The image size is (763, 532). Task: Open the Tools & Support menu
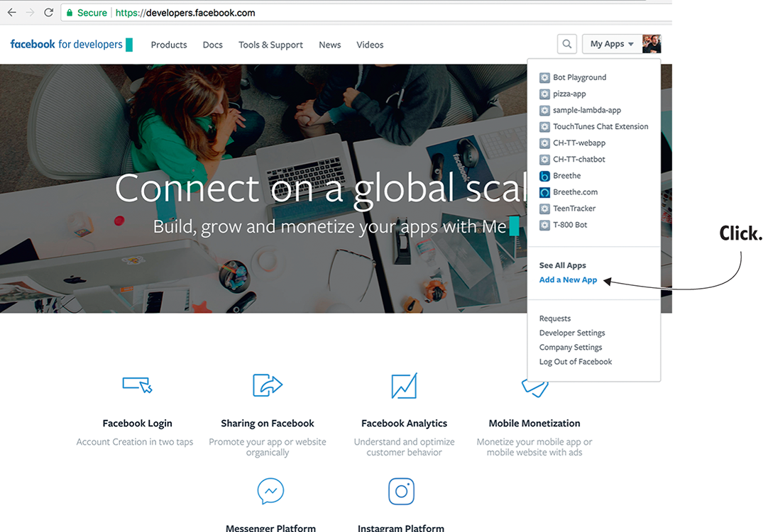tap(270, 45)
